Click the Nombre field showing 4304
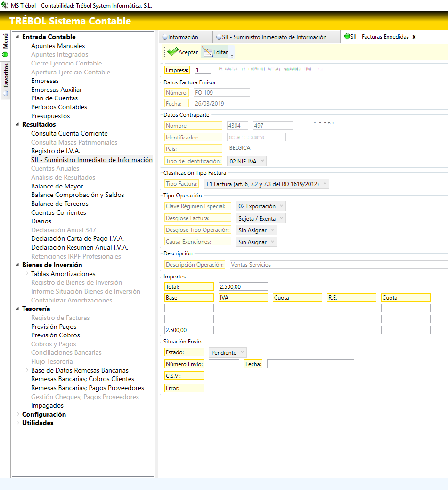 237,126
